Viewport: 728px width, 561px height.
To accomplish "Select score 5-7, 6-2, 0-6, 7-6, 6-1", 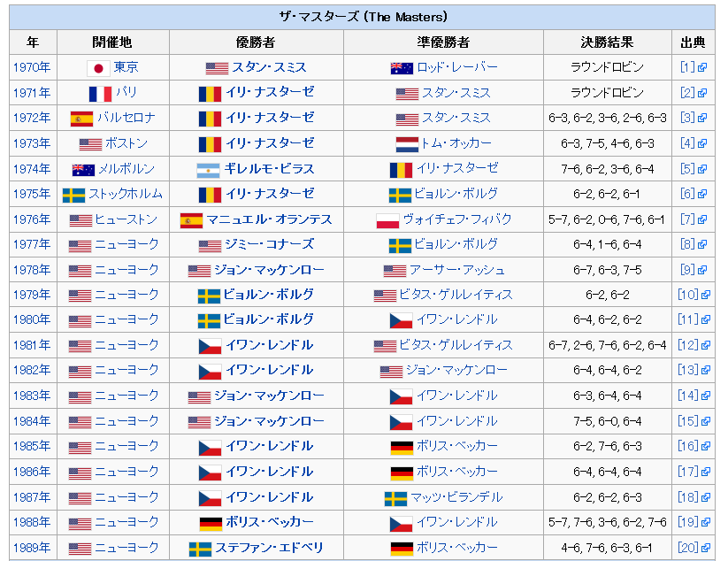I will click(x=607, y=219).
